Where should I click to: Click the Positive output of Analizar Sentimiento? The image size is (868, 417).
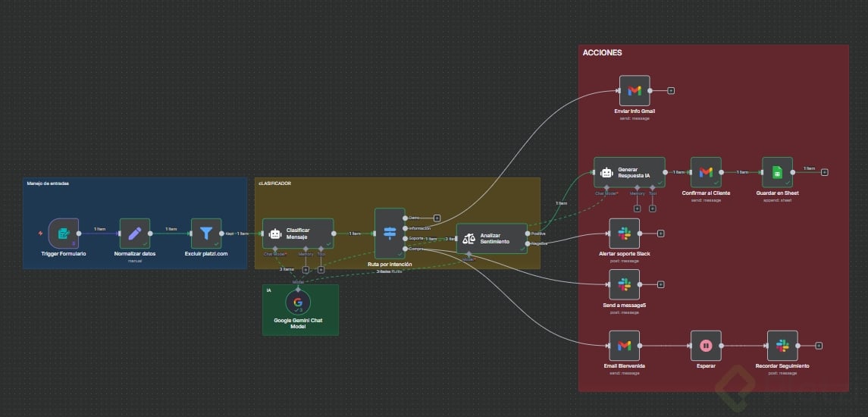point(528,234)
